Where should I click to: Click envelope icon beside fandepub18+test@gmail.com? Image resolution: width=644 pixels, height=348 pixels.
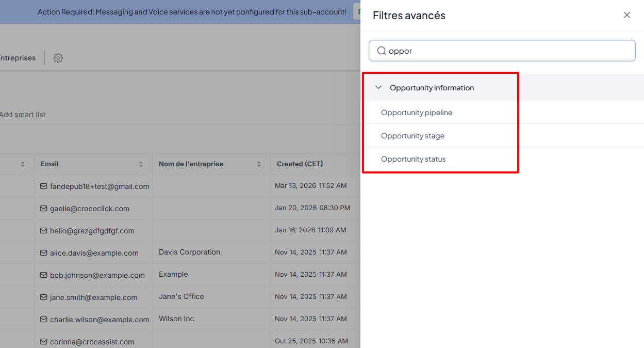(x=44, y=186)
